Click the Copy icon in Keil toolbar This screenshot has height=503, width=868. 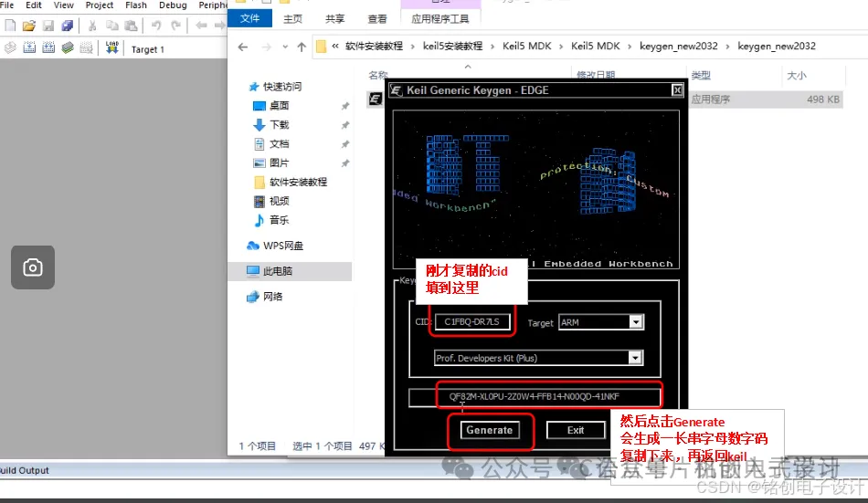tap(111, 26)
